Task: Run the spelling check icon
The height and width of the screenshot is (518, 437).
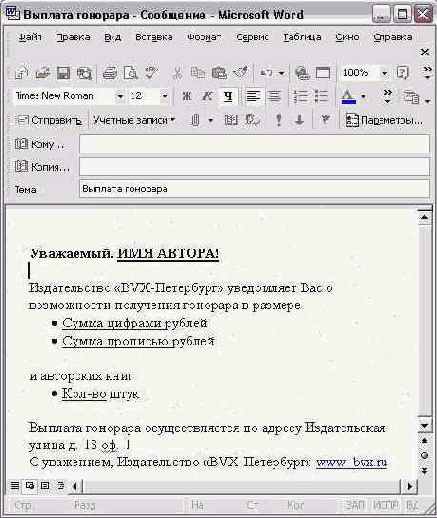Action: pos(151,73)
